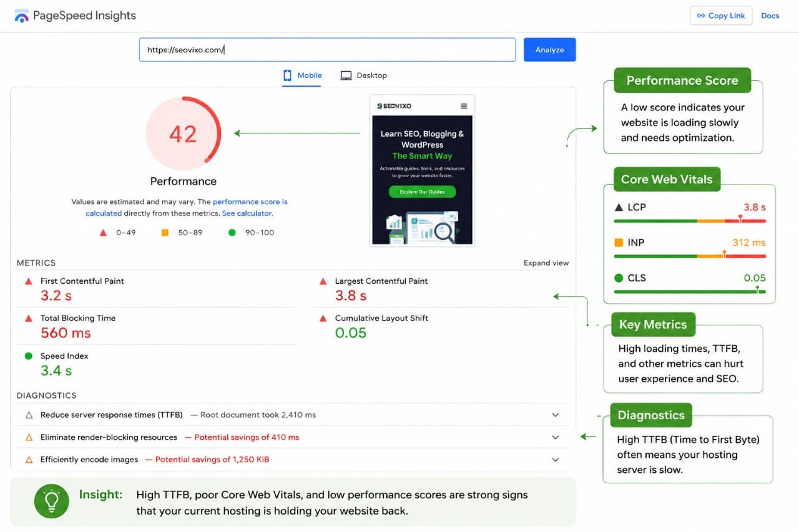
Task: Click the First Contentful Paint value 3.2 s
Action: click(x=56, y=296)
